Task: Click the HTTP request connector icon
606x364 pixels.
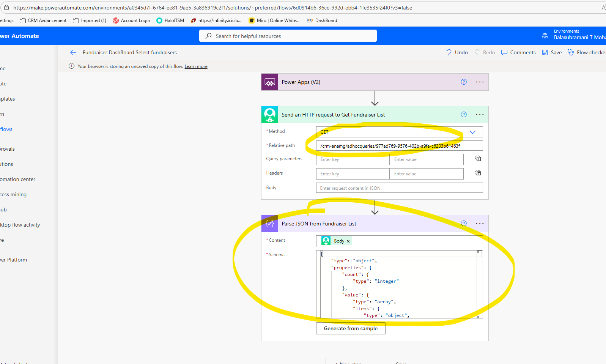Action: tap(270, 115)
